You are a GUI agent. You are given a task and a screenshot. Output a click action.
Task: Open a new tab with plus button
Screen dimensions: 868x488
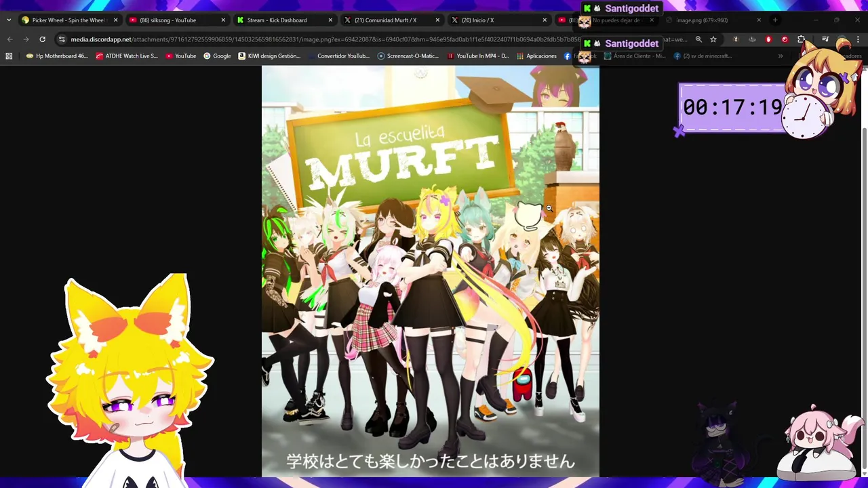click(775, 20)
